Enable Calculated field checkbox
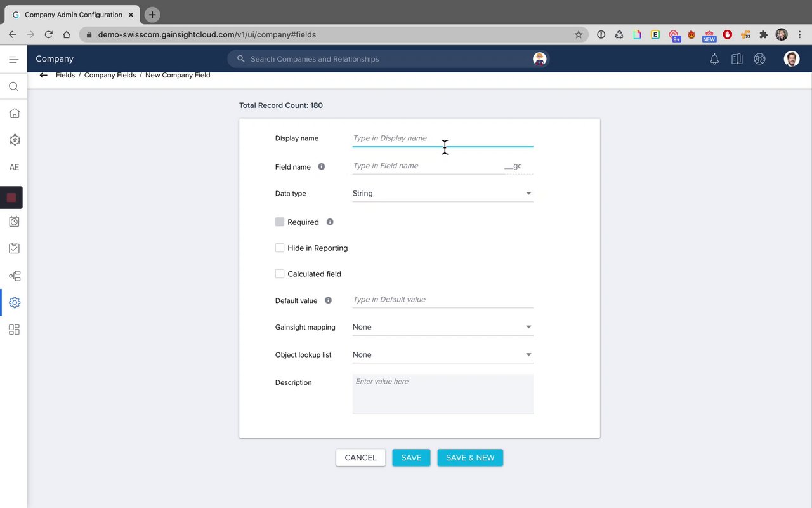 (280, 274)
